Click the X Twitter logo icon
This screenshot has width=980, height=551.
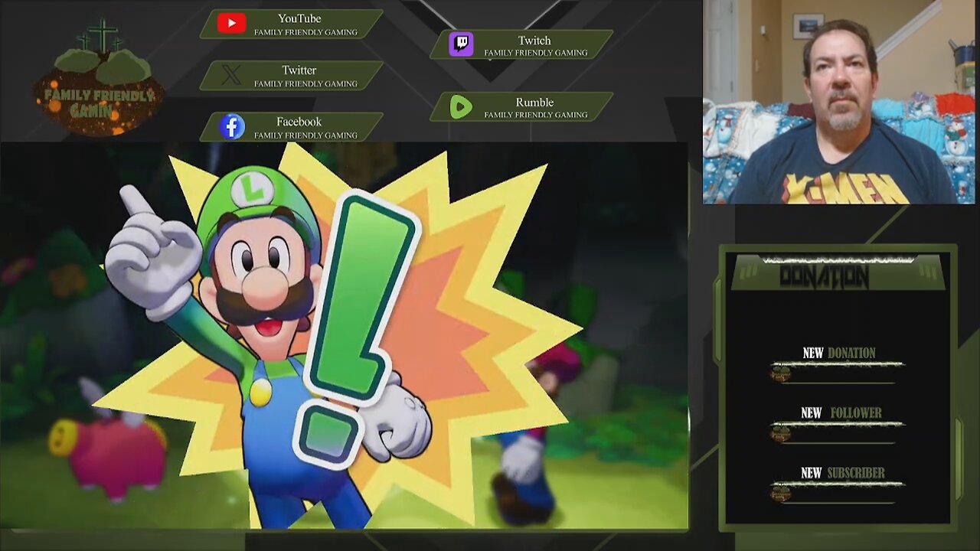coord(231,75)
